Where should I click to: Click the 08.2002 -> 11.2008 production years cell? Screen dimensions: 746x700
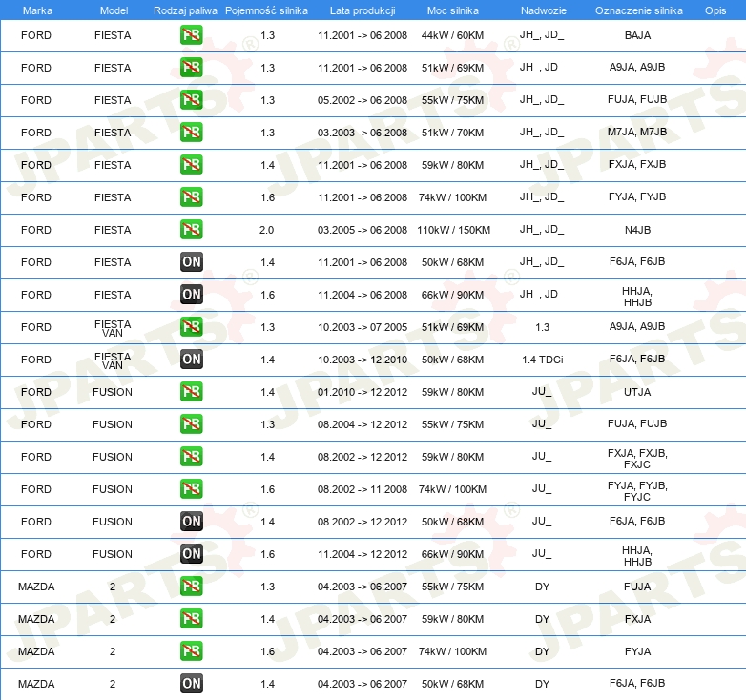pyautogui.click(x=363, y=489)
